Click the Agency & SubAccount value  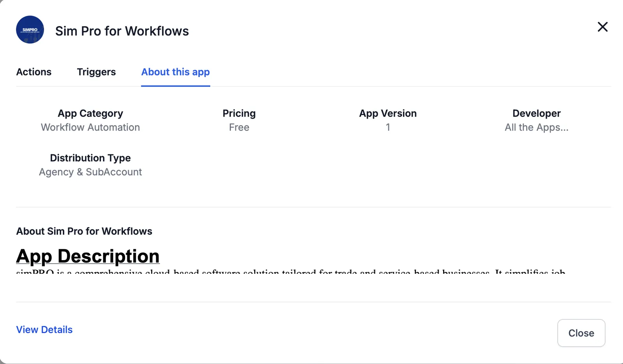90,172
